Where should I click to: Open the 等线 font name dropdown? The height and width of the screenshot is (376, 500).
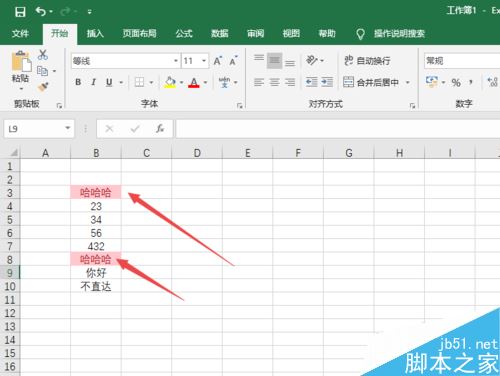coord(175,61)
